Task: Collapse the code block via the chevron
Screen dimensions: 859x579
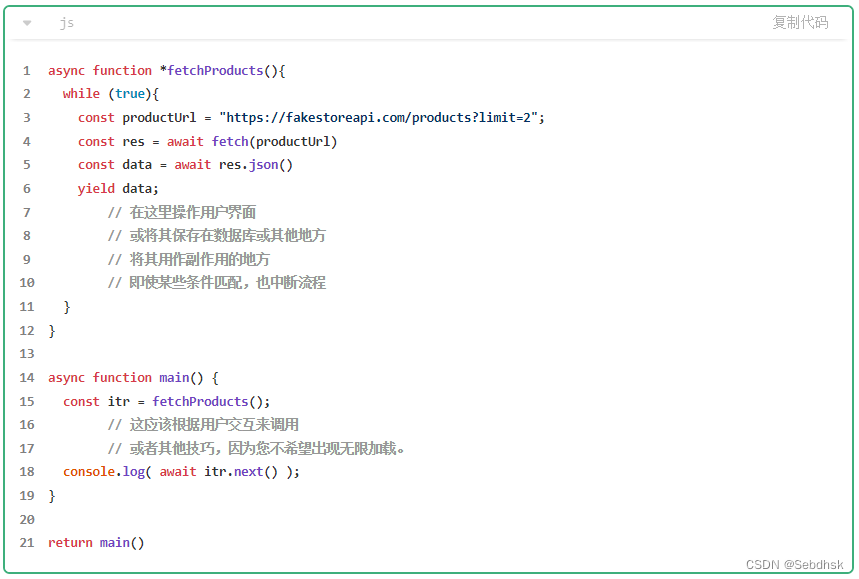Action: click(25, 22)
